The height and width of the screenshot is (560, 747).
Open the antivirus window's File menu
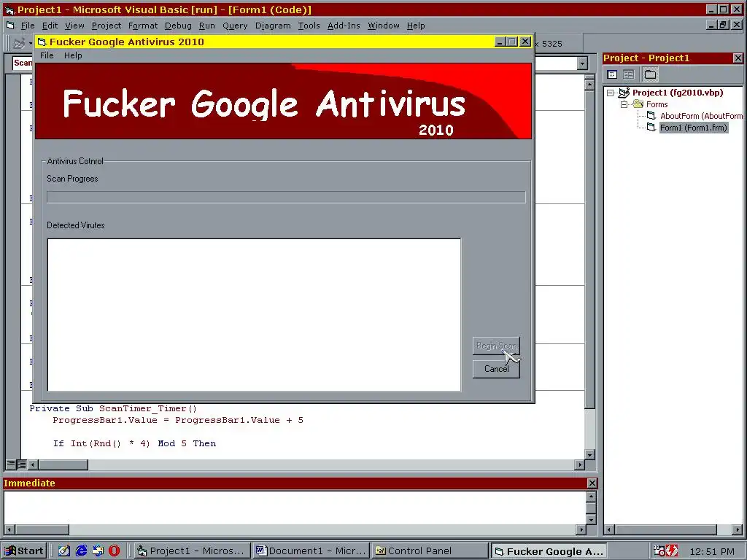point(47,55)
